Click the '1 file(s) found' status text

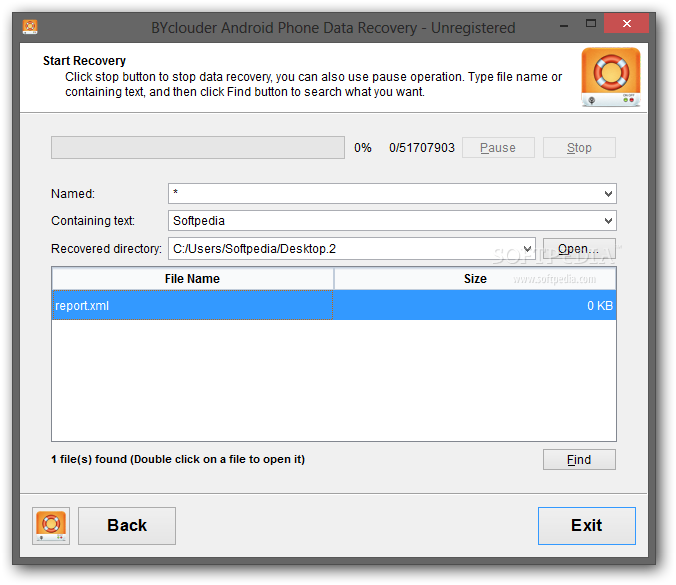point(178,460)
